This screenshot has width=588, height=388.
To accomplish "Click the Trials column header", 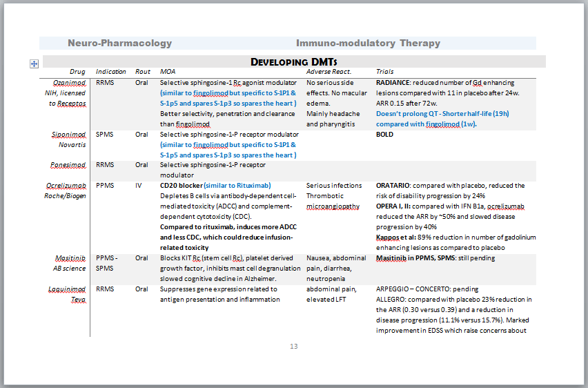I will (386, 72).
